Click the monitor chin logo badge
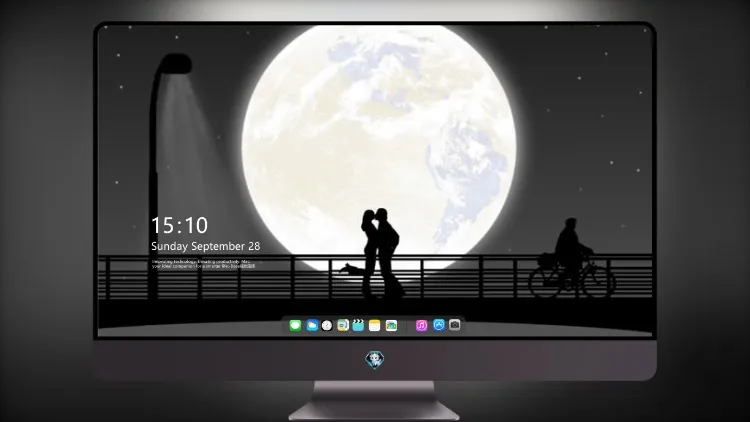Image resolution: width=750 pixels, height=422 pixels. pyautogui.click(x=375, y=359)
